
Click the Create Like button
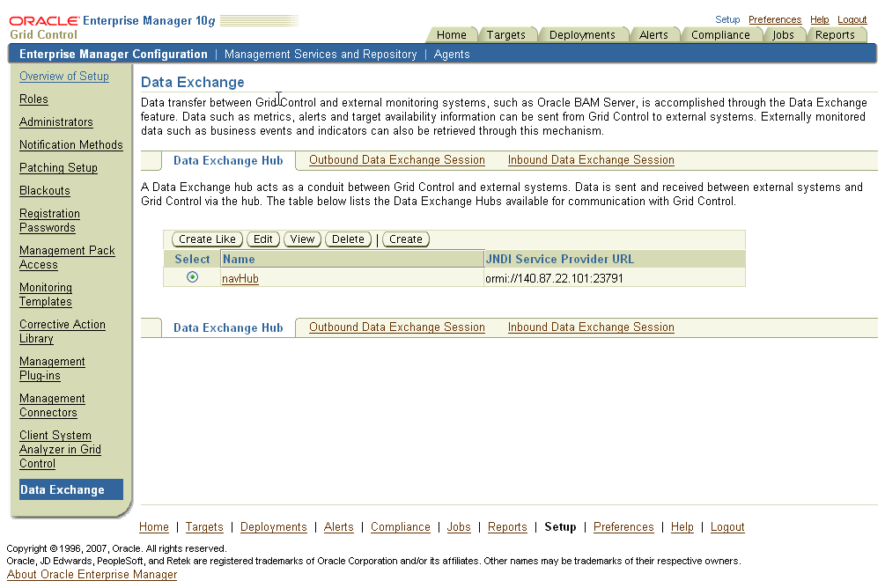[x=207, y=239]
